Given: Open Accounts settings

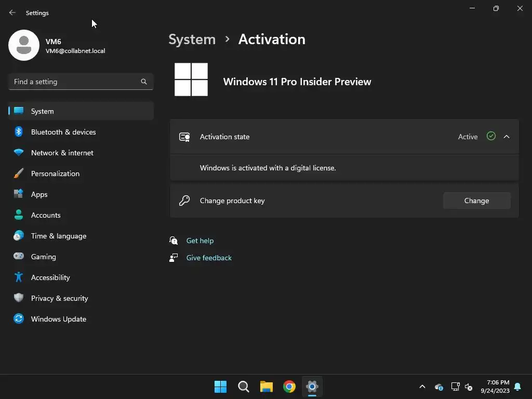Looking at the screenshot, I should pyautogui.click(x=81, y=215).
